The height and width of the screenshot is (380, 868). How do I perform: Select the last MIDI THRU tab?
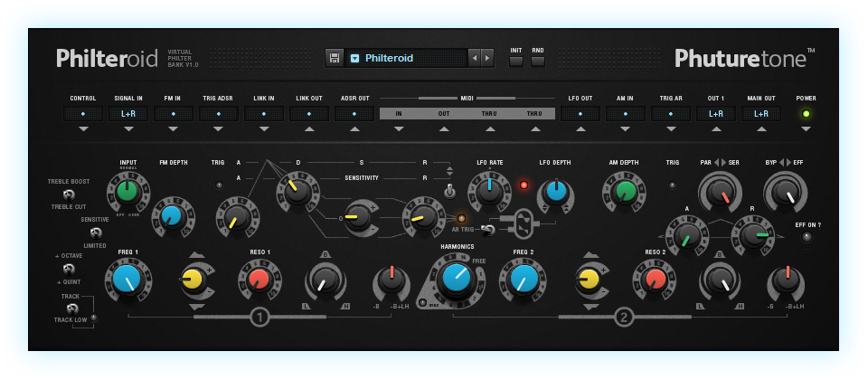pos(534,114)
